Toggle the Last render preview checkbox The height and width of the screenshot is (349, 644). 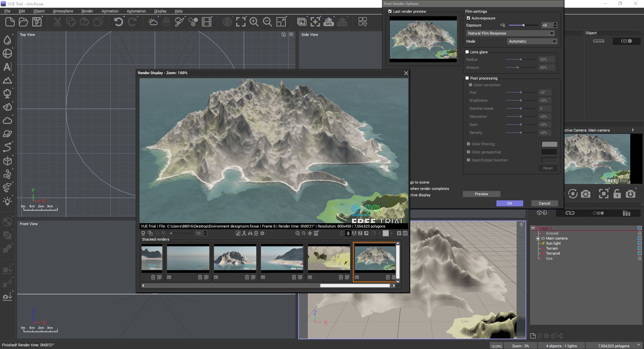point(390,11)
